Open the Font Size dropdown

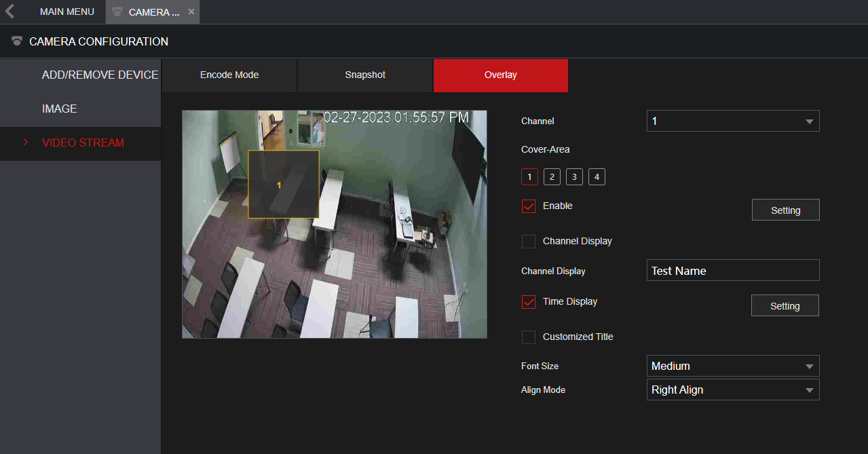click(733, 366)
